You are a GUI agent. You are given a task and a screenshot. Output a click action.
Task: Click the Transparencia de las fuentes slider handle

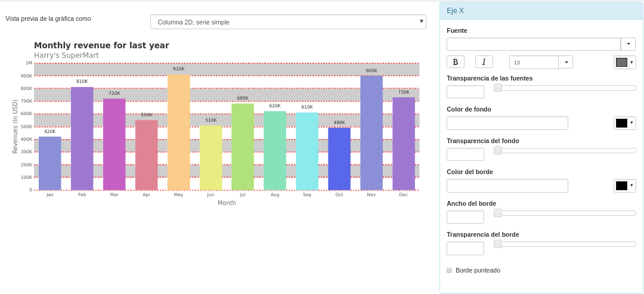click(x=498, y=88)
